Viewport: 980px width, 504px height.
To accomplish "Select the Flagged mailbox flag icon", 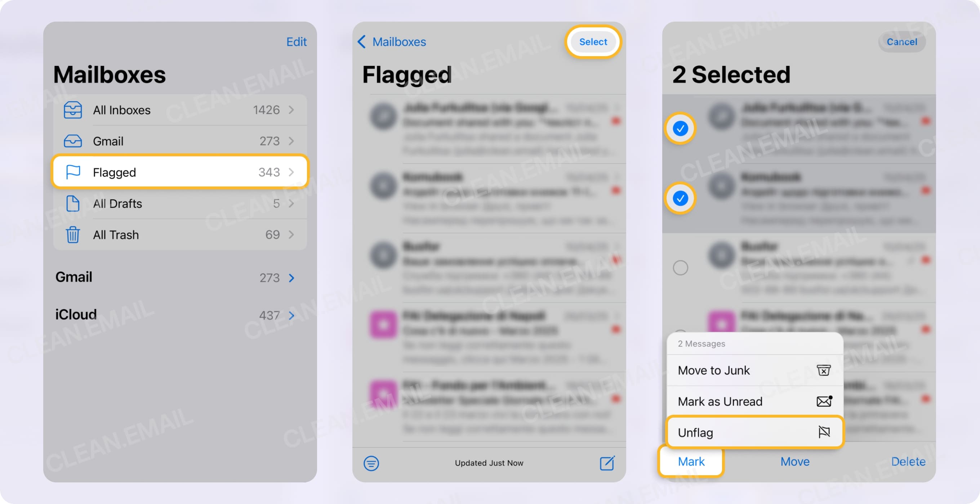I will click(x=73, y=172).
